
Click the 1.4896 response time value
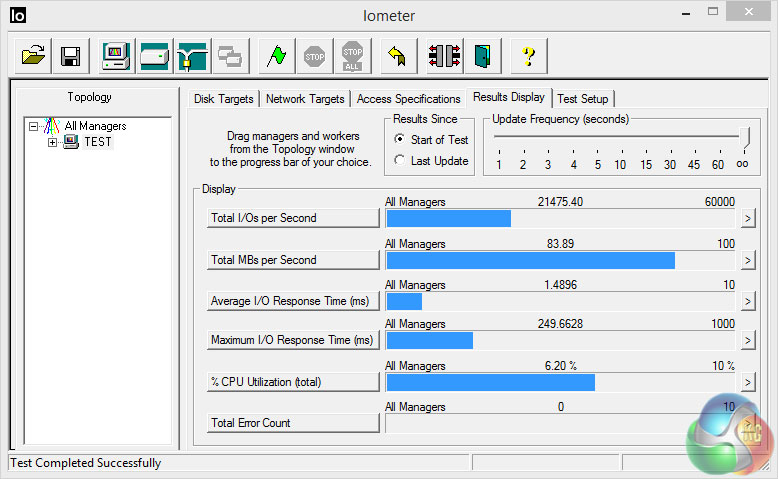point(560,285)
